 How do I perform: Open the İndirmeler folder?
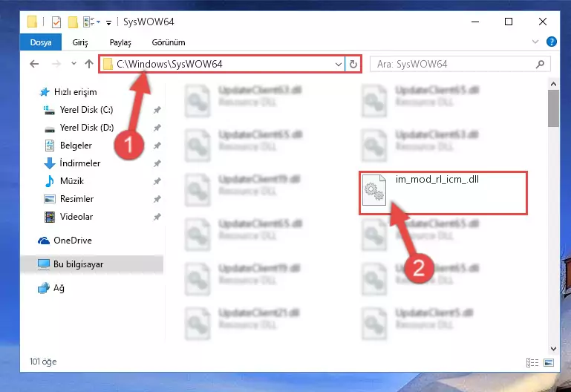(x=79, y=163)
